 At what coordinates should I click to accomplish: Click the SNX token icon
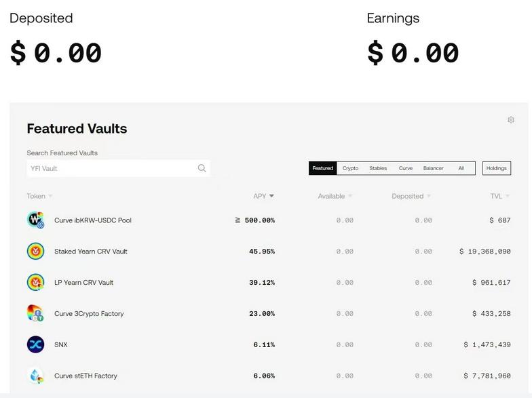click(35, 344)
